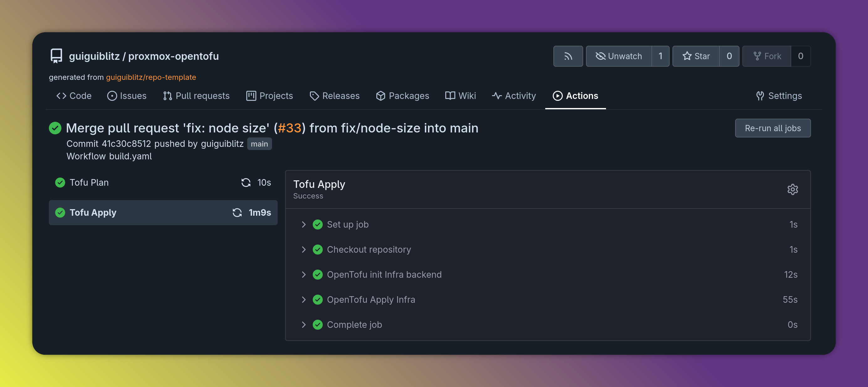Click the Checkout repository success checkmark
The height and width of the screenshot is (387, 868).
pos(317,250)
